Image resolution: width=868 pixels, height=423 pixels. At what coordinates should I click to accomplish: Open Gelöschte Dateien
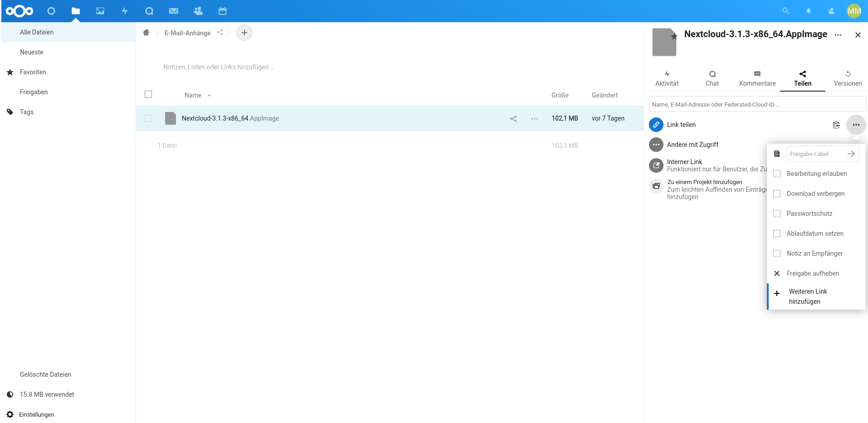[68, 374]
